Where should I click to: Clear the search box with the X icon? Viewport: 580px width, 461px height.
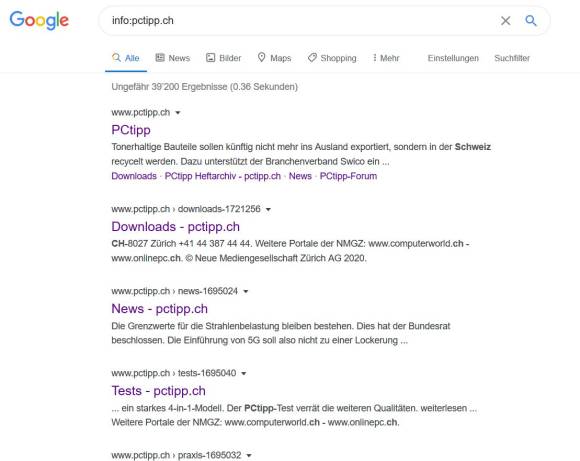coord(506,21)
